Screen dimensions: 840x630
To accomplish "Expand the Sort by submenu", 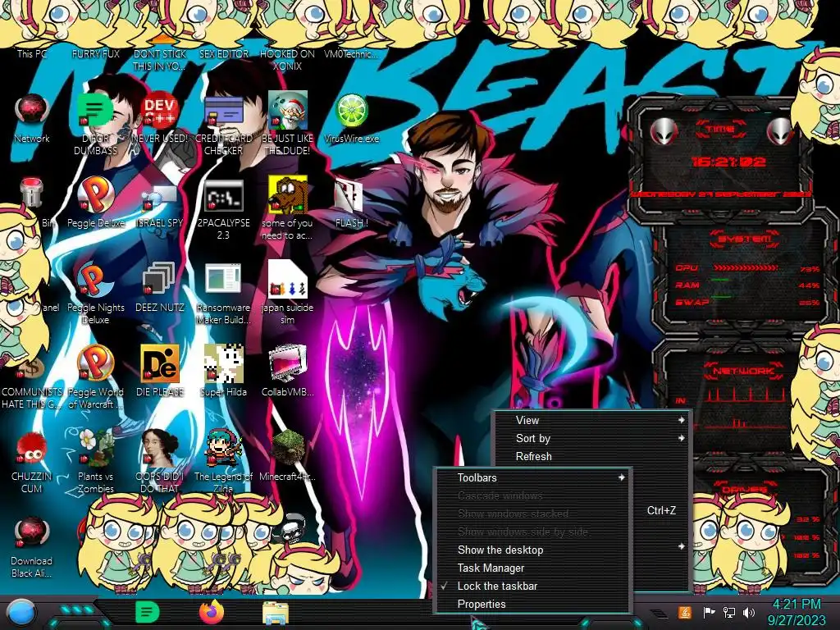I will (x=592, y=439).
